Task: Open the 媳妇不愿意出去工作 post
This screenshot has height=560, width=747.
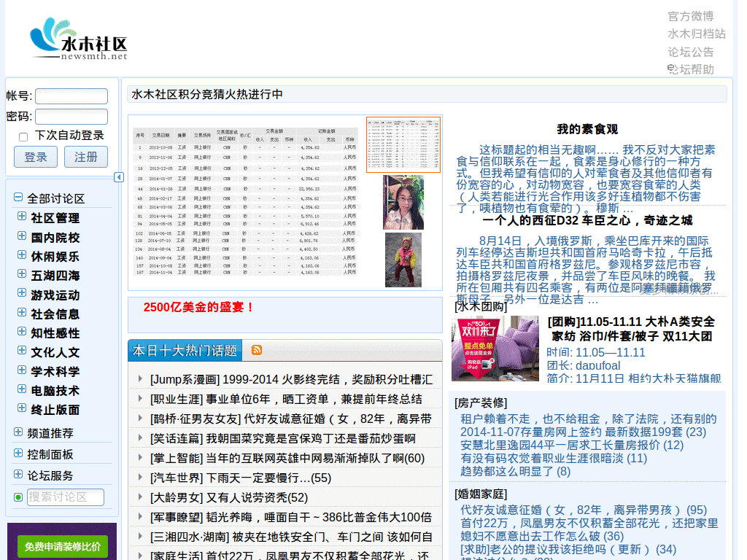Action: 542,536
